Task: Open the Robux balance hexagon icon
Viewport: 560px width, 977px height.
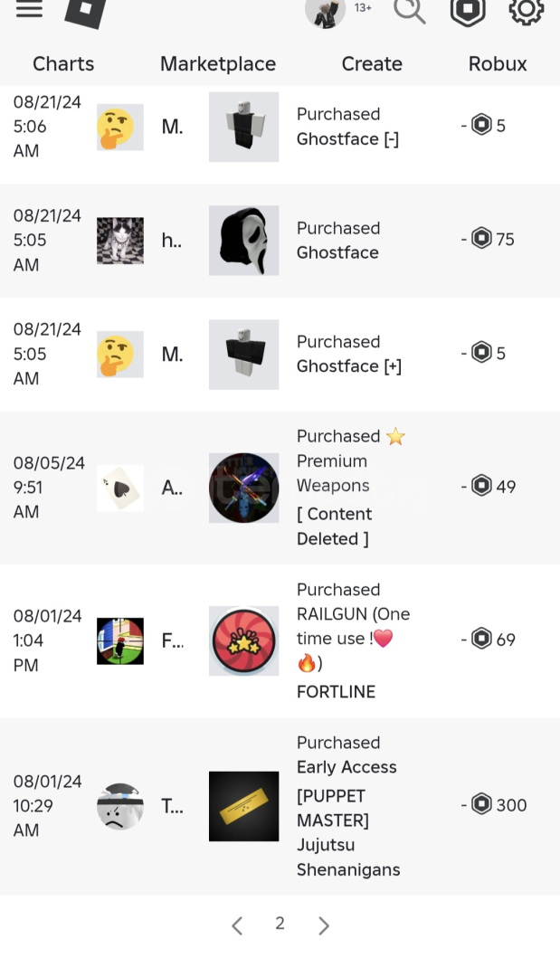Action: [x=468, y=11]
